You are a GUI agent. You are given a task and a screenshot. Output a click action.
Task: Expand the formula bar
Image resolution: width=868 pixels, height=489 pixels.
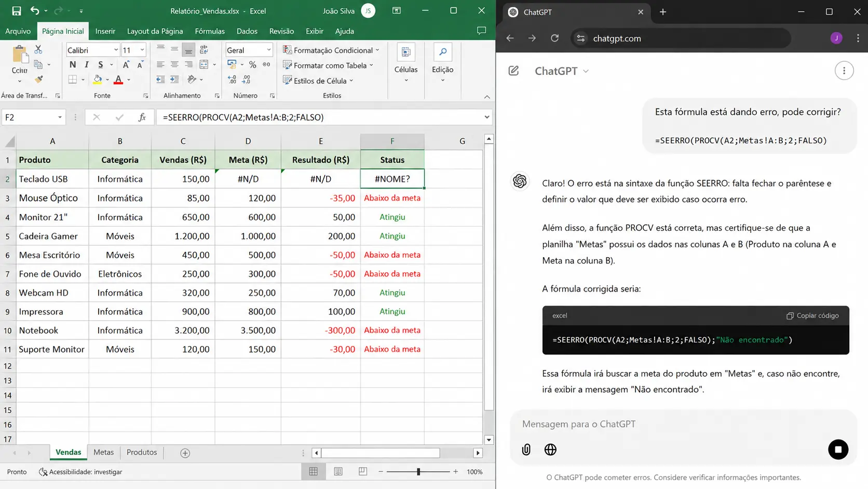tap(486, 117)
